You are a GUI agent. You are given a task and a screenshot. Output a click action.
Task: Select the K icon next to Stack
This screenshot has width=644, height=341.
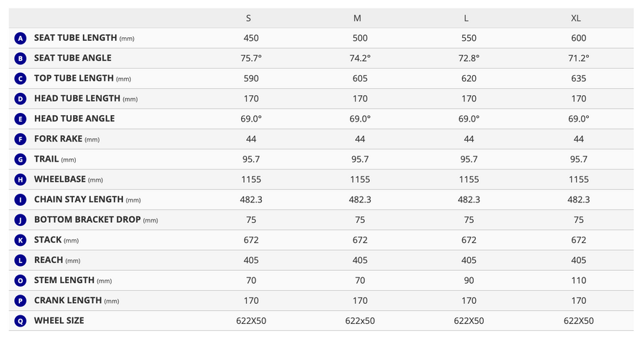(x=20, y=240)
